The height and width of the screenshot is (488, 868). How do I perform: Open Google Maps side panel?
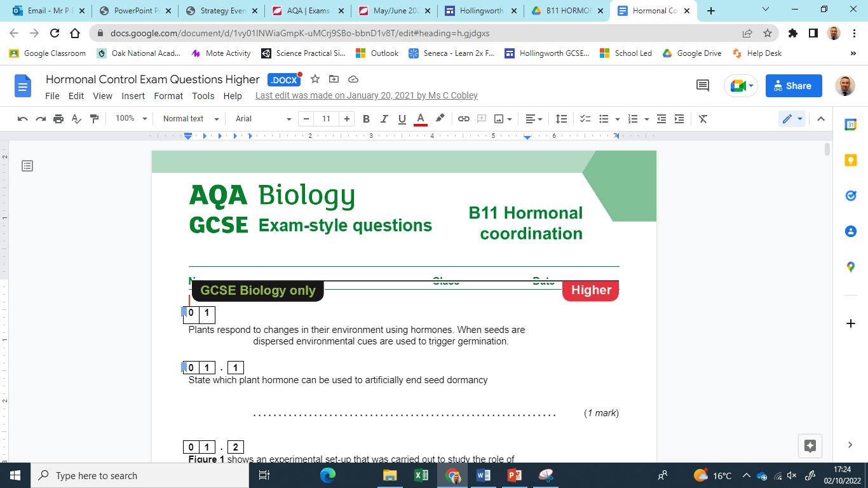tap(851, 267)
